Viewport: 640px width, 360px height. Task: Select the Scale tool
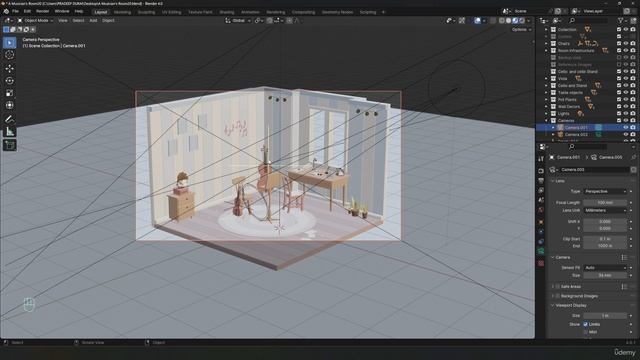(10, 93)
